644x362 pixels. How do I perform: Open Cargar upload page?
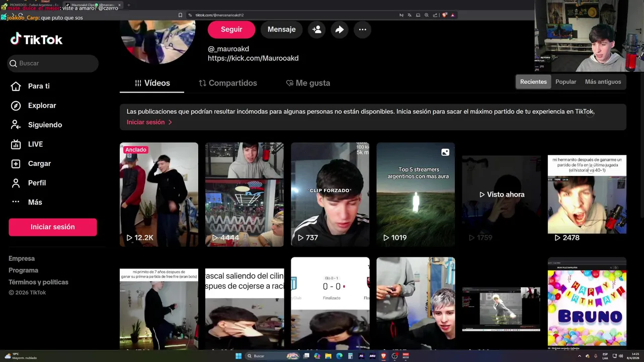(x=31, y=163)
